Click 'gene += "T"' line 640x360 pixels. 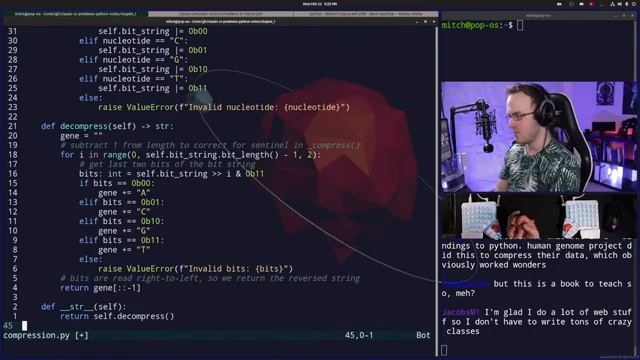coord(124,250)
